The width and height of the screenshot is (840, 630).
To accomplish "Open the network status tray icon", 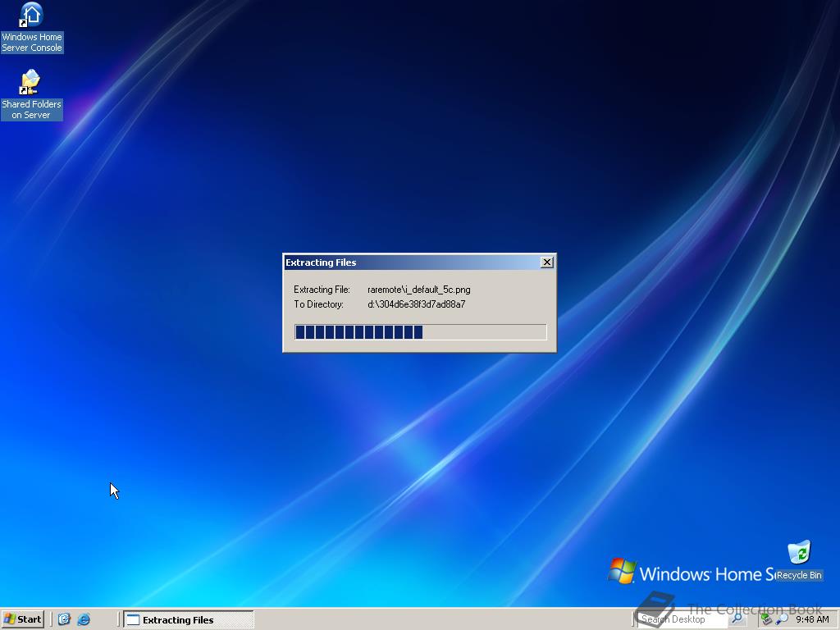I will tap(767, 619).
